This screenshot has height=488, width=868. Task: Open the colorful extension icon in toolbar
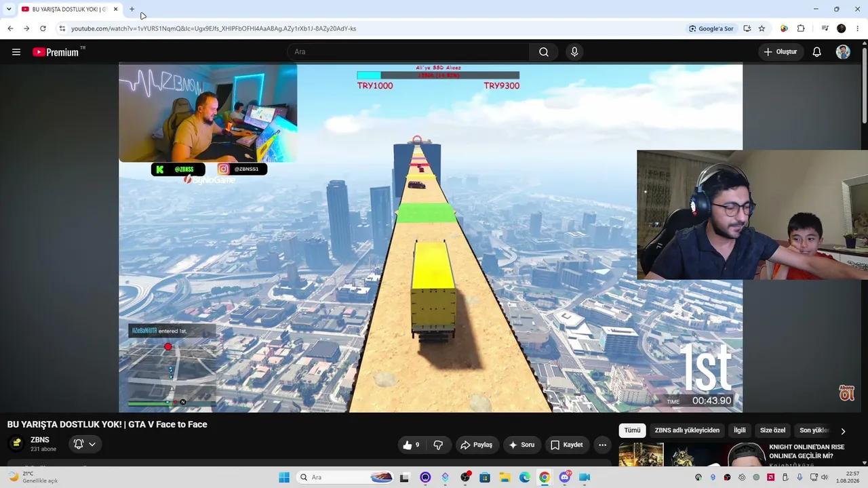coord(784,28)
